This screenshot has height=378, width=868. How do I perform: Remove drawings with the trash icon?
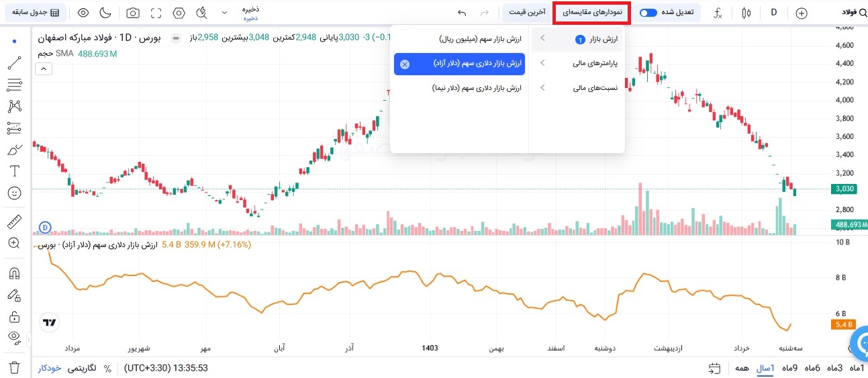[x=14, y=367]
